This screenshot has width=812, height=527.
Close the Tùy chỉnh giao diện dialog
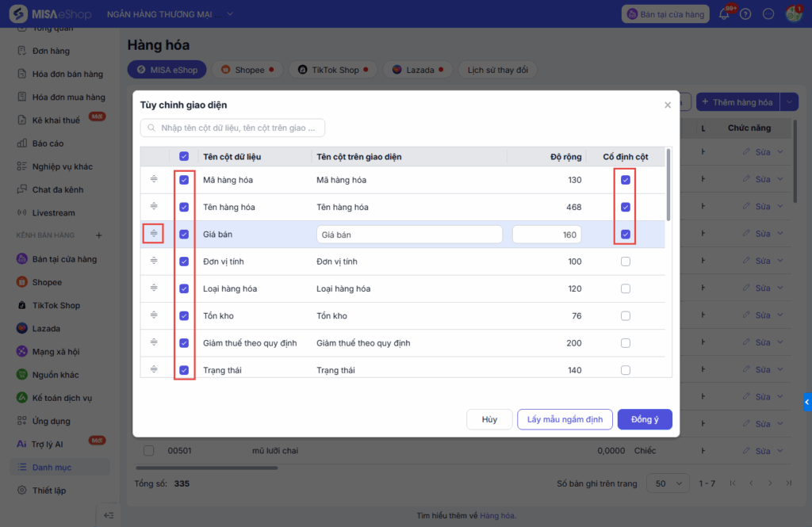[668, 105]
